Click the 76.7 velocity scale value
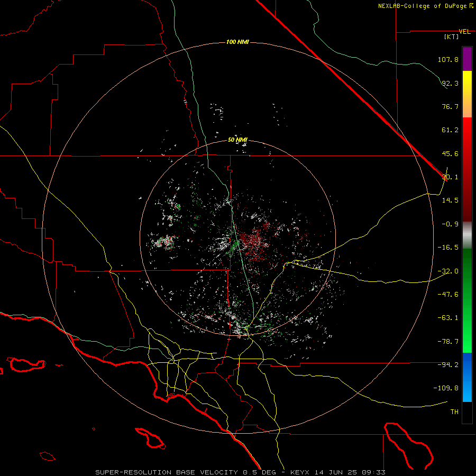This screenshot has width=476, height=476. click(450, 106)
